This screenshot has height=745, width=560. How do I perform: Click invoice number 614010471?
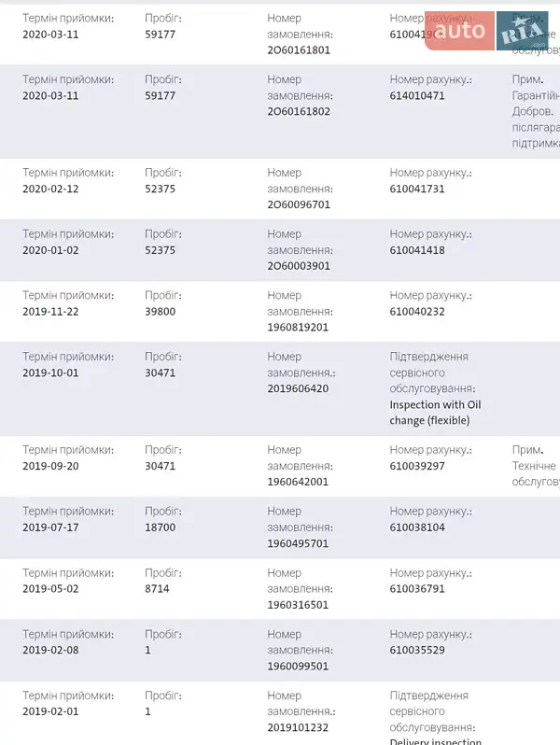[x=417, y=95]
